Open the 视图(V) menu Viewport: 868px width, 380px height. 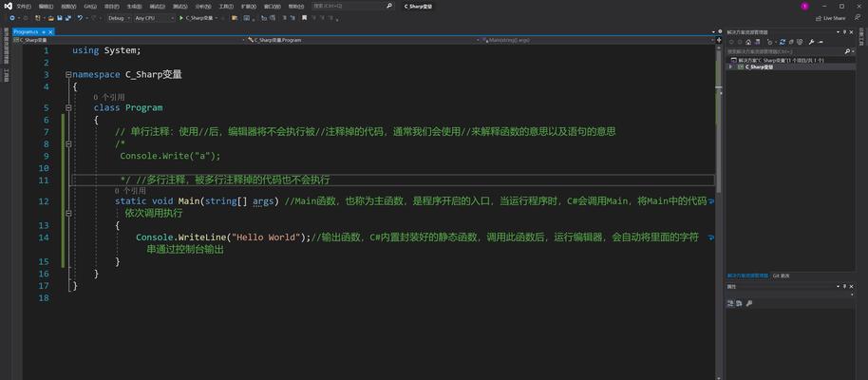(68, 6)
